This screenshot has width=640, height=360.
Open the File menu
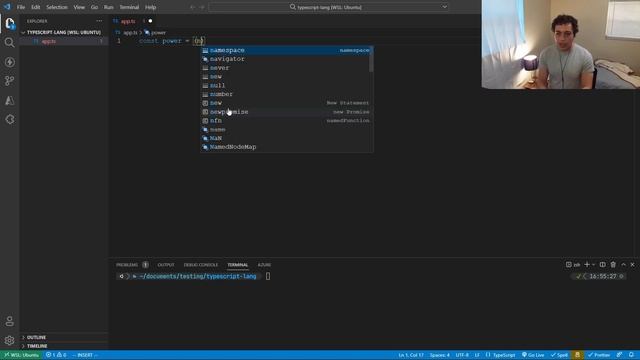[21, 7]
